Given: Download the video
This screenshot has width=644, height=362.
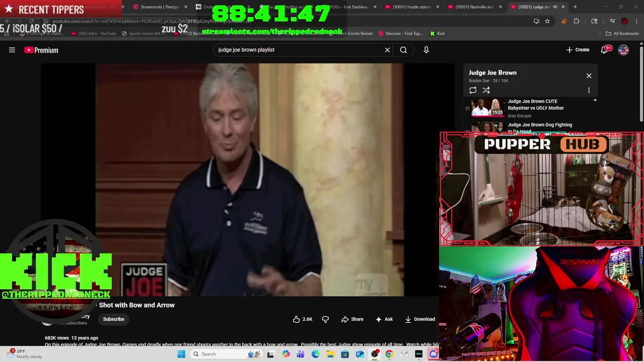Looking at the screenshot, I should pos(420,319).
